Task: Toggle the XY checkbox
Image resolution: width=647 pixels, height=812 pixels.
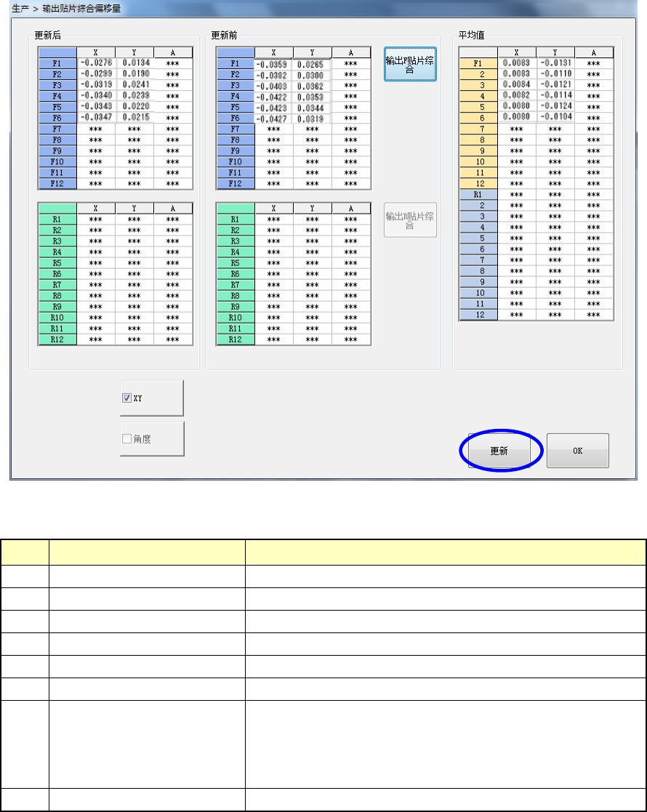Action: click(127, 398)
